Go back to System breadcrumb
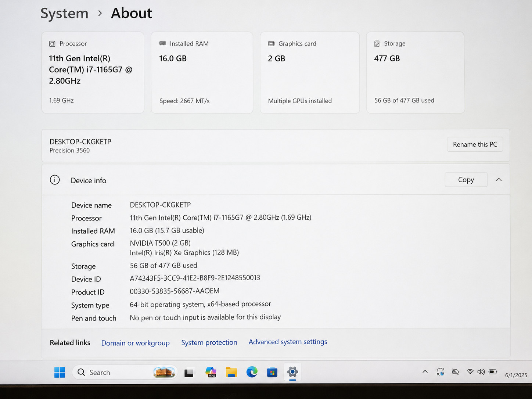This screenshot has width=532, height=399. click(x=64, y=13)
